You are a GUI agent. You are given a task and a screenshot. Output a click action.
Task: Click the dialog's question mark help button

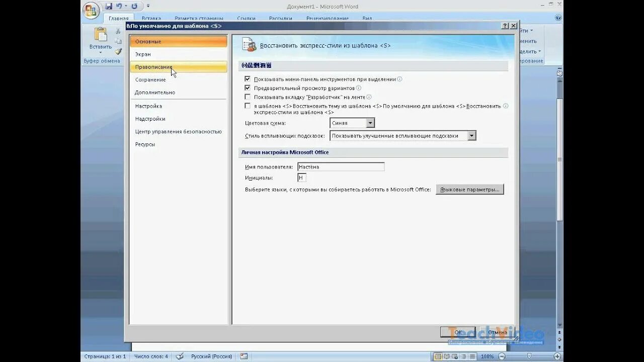[x=505, y=26]
